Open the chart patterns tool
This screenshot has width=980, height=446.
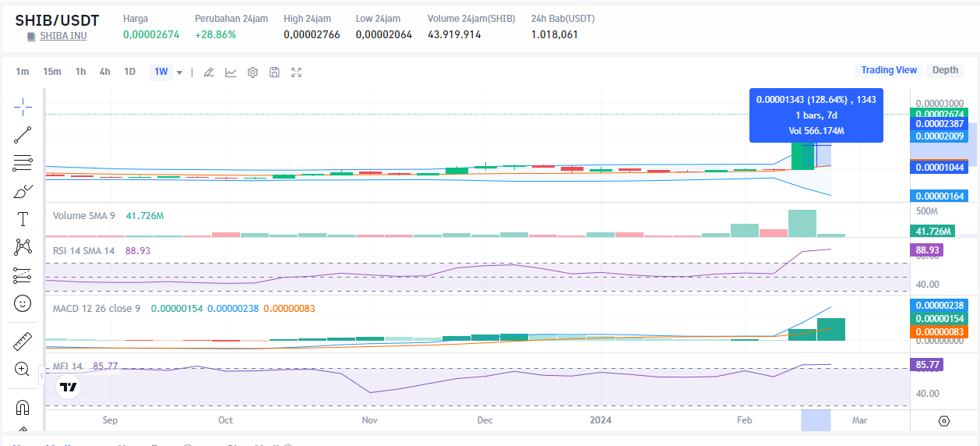coord(23,247)
